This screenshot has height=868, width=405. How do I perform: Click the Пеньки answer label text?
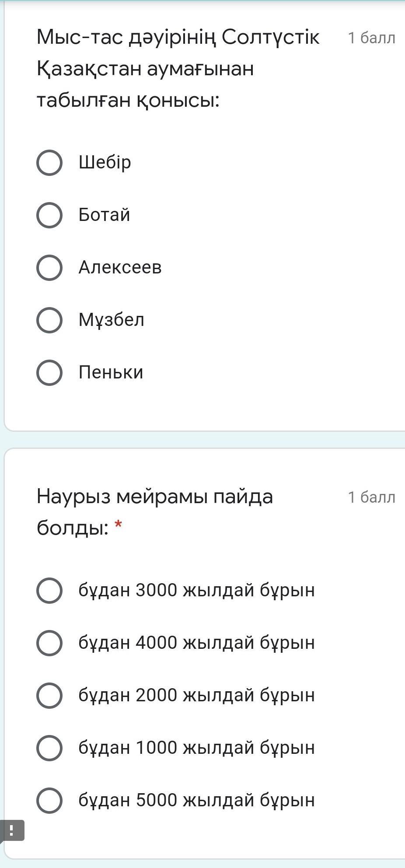pos(111,372)
